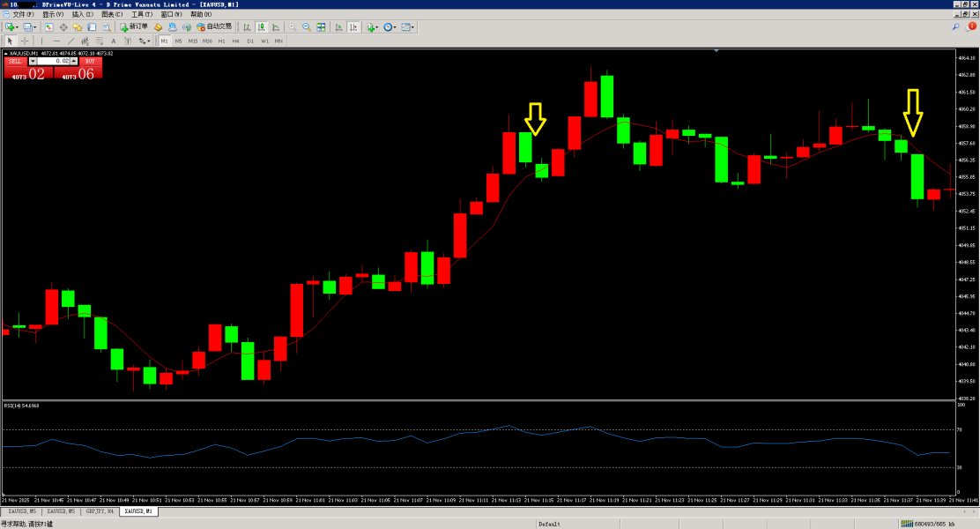The height and width of the screenshot is (529, 980).
Task: Decrease lot volume with the down arrow
Action: click(33, 62)
